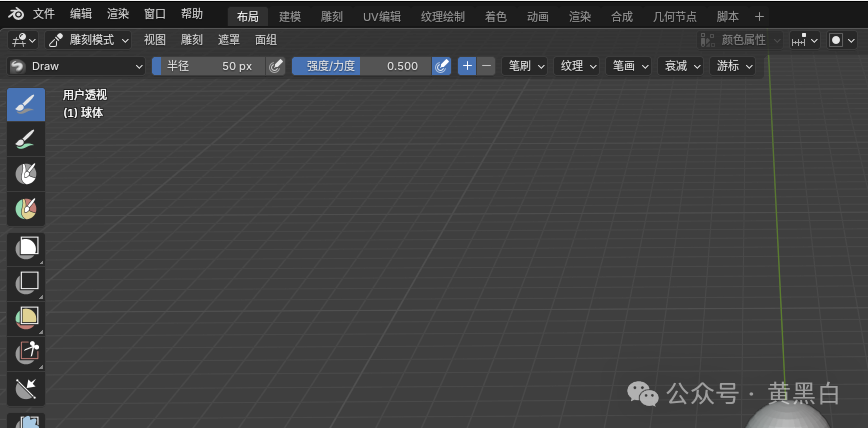This screenshot has height=428, width=868.
Task: Open the 视图 header menu
Action: pos(155,40)
